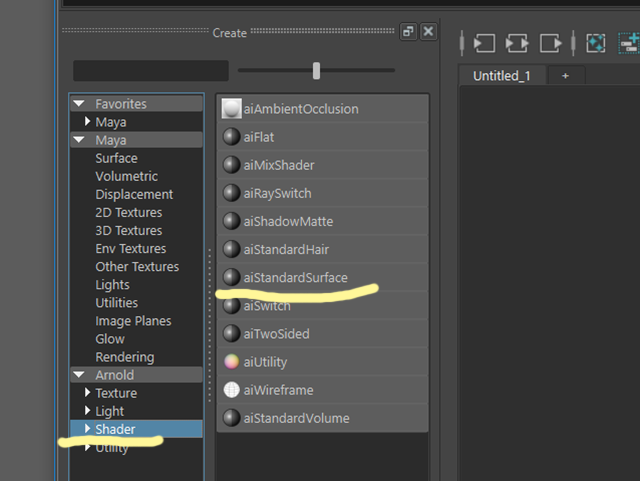Close the Create panel
Screen dimensions: 640x481
point(428,31)
